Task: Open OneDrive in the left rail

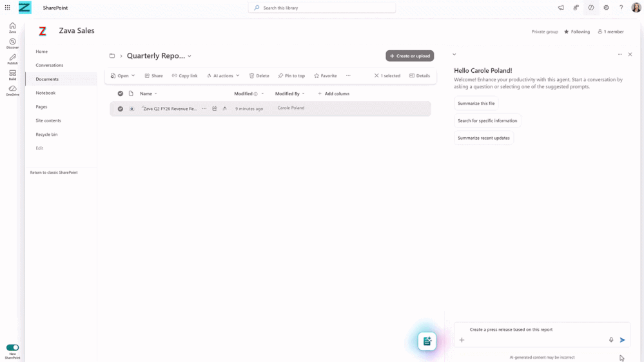Action: (12, 91)
